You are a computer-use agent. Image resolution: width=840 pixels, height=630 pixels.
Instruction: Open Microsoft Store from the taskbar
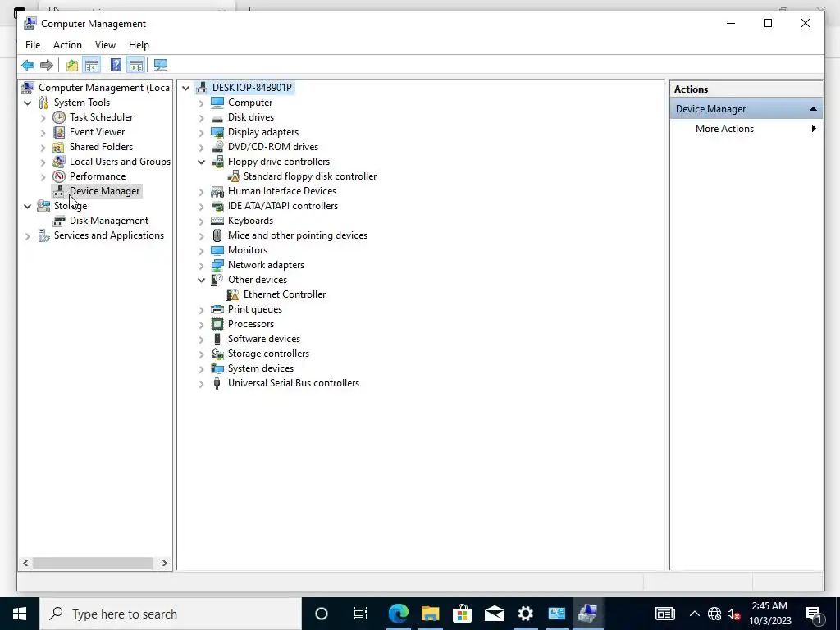[462, 614]
